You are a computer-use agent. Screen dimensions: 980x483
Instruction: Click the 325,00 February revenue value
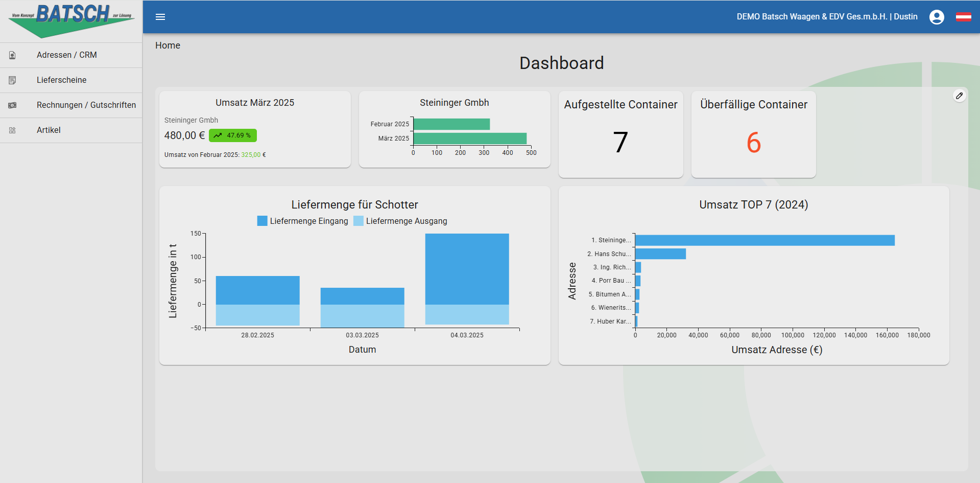pyautogui.click(x=251, y=155)
